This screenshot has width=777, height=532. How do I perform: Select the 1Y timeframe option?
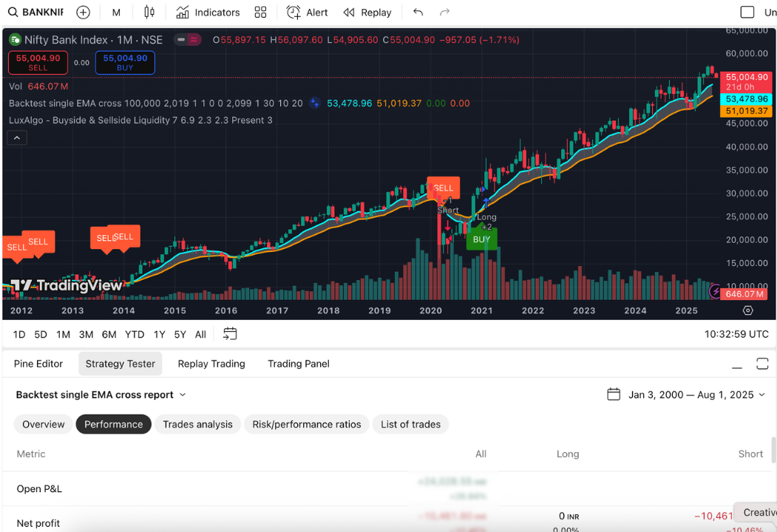[158, 334]
